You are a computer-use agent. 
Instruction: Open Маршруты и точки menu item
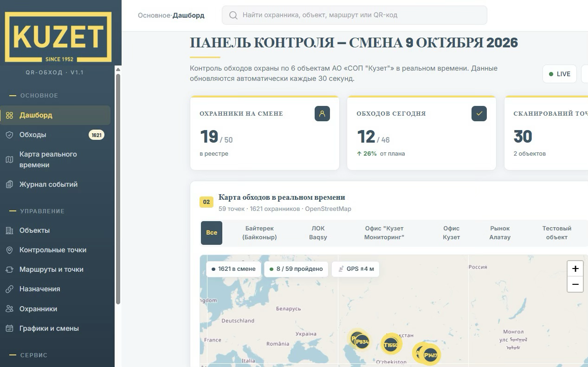pos(55,269)
